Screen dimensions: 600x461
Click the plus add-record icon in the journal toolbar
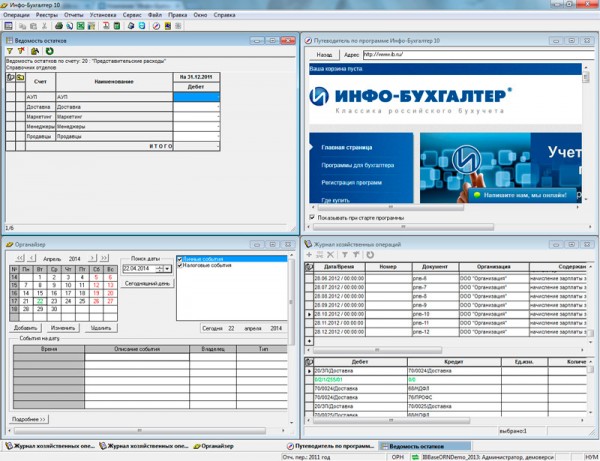click(x=309, y=255)
